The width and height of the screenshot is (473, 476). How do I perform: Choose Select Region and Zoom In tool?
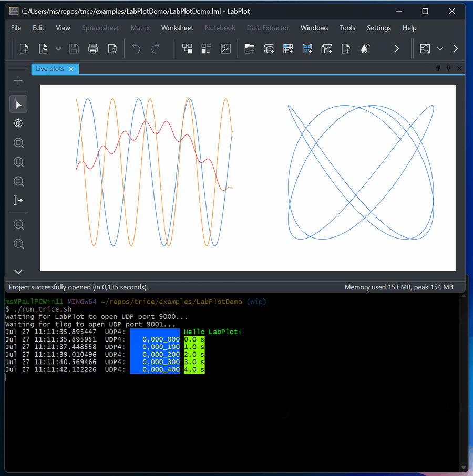click(x=18, y=143)
